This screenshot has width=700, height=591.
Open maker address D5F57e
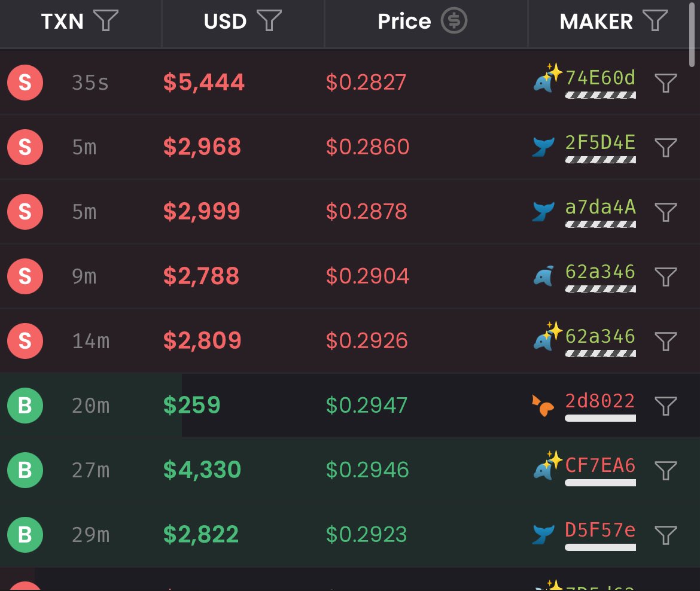(600, 530)
